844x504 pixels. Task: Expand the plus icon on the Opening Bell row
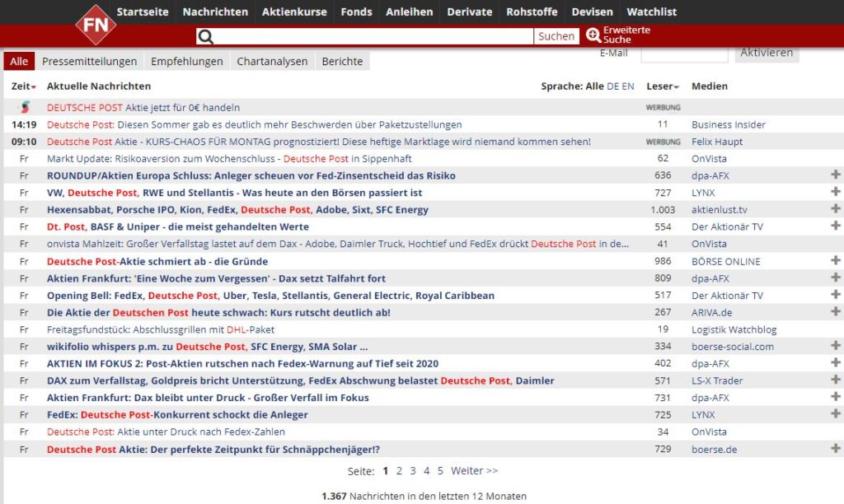(836, 294)
